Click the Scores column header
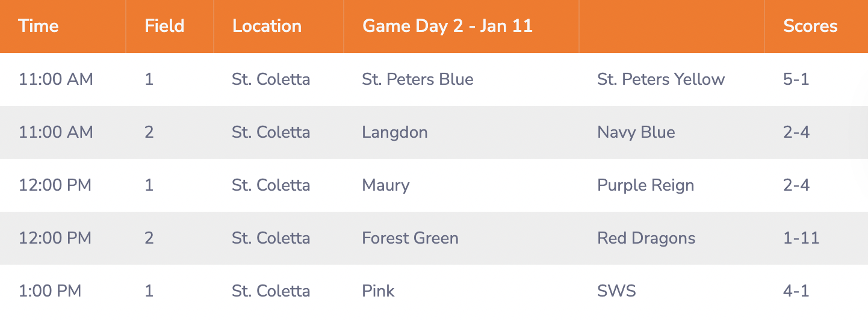868x320 pixels. pos(810,26)
